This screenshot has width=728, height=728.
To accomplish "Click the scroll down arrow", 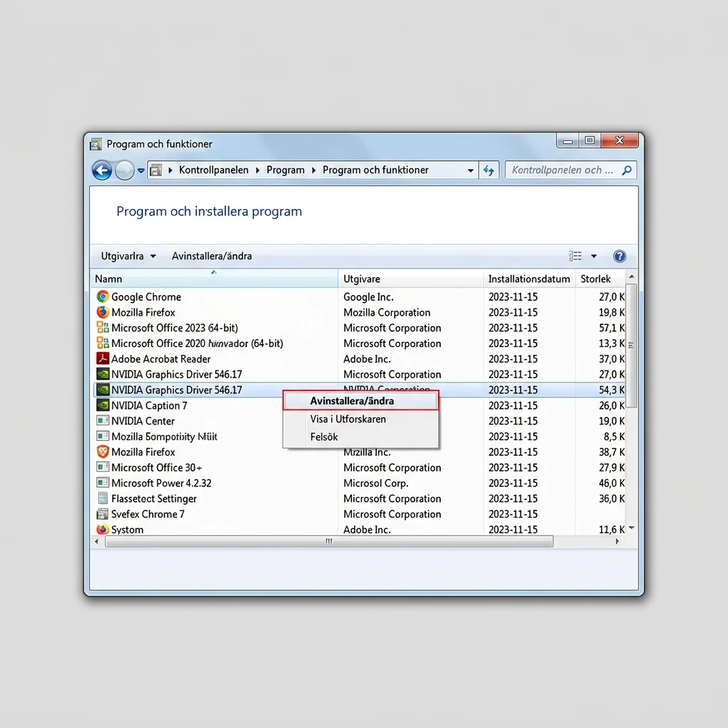I will [x=631, y=528].
